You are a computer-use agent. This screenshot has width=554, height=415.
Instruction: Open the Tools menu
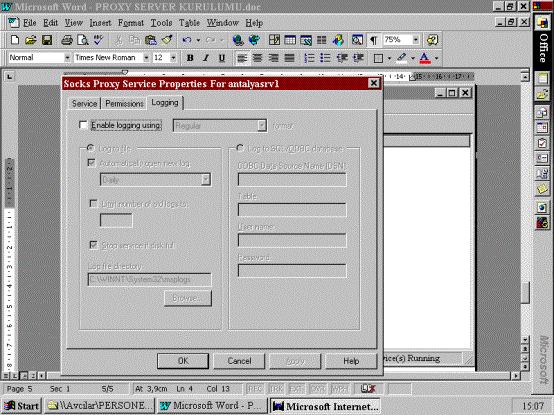coord(161,23)
